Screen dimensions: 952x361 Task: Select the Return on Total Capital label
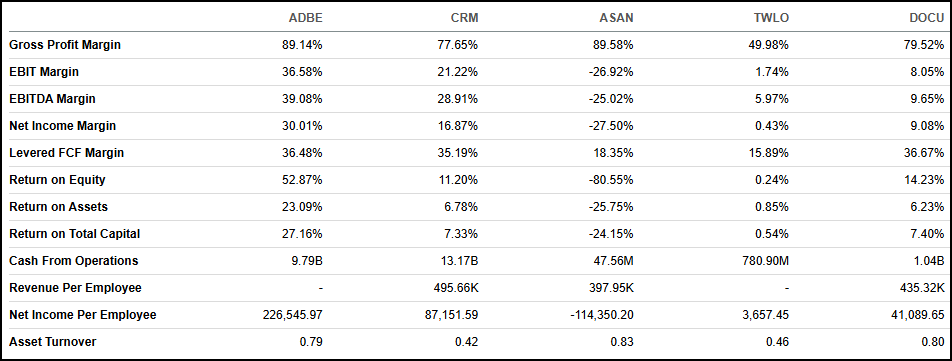(75, 234)
